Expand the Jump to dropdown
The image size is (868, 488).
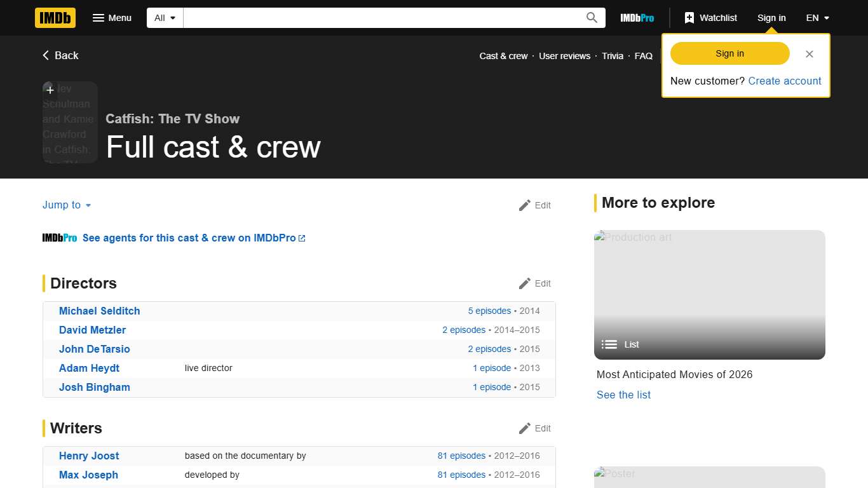click(66, 205)
